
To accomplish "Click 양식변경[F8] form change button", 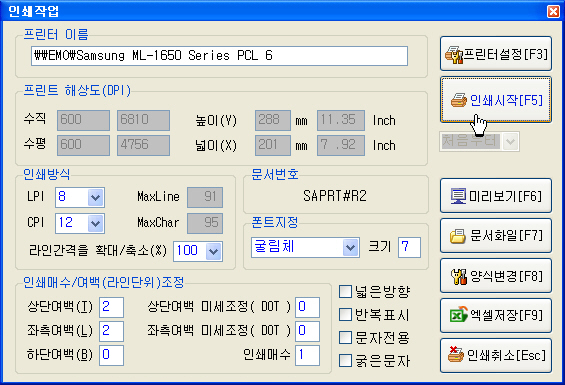I will 496,276.
